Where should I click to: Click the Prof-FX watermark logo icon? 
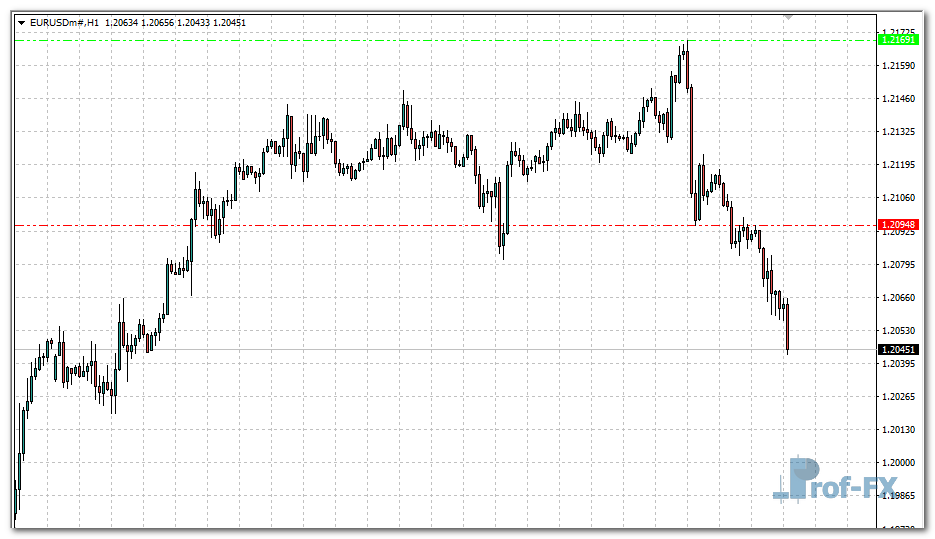pyautogui.click(x=799, y=479)
